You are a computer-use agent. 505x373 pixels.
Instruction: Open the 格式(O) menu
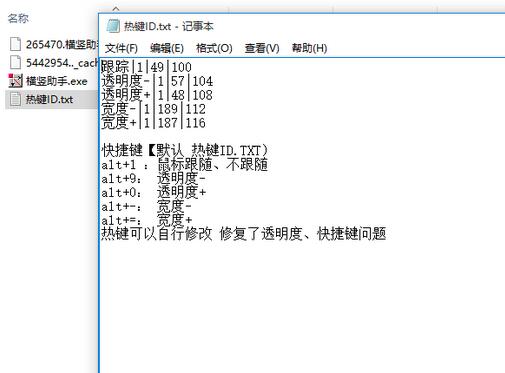point(214,48)
